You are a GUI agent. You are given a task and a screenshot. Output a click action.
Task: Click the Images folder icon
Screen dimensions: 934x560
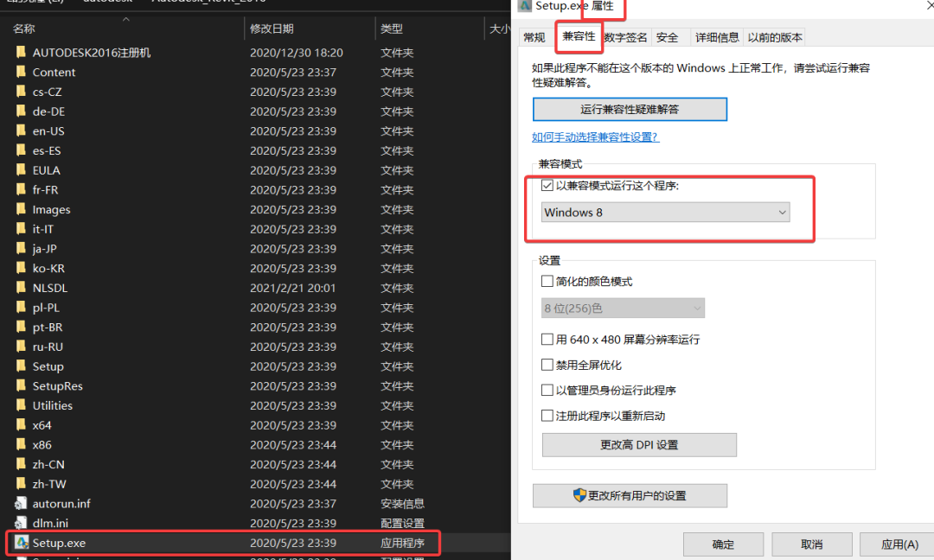(20, 209)
